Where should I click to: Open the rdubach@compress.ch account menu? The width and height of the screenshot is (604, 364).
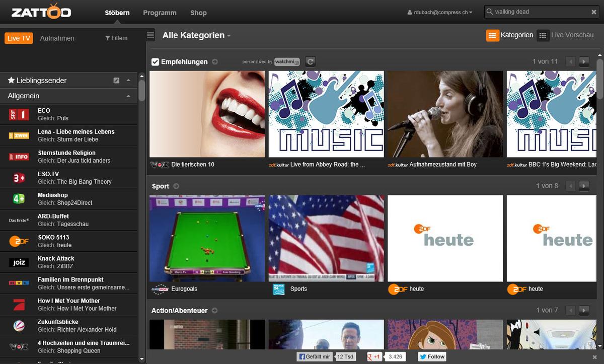[x=440, y=13]
